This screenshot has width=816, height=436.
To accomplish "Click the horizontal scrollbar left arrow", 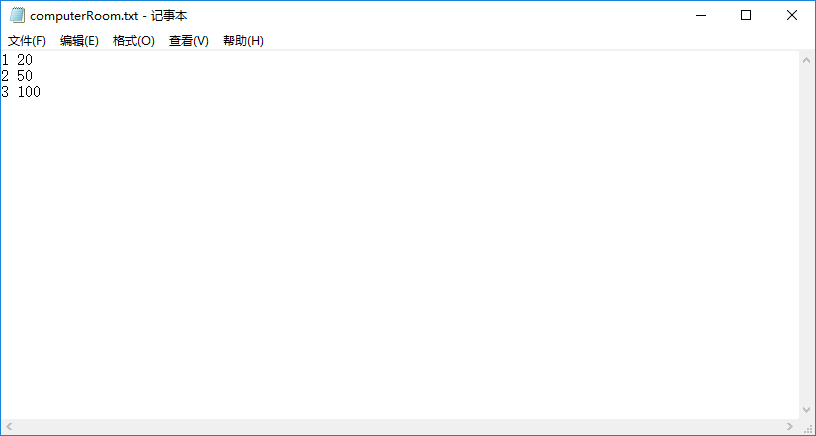I will coord(8,427).
